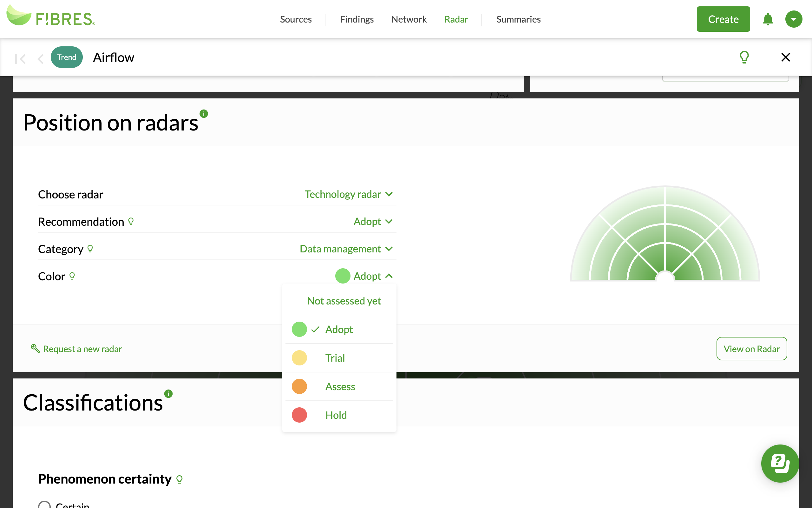The width and height of the screenshot is (812, 508).
Task: Choose Not assessed yet option
Action: pyautogui.click(x=339, y=301)
